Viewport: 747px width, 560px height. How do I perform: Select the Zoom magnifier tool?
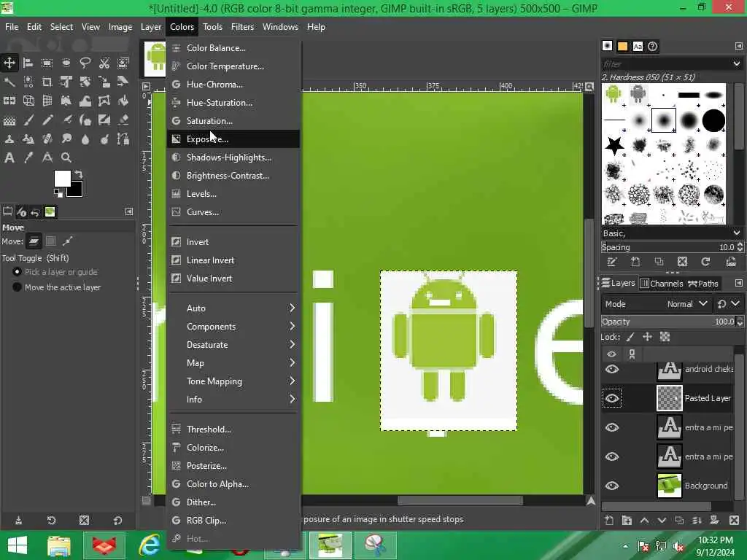66,157
